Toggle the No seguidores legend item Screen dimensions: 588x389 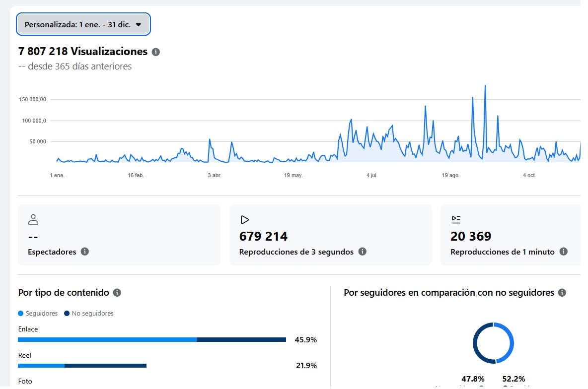point(89,314)
